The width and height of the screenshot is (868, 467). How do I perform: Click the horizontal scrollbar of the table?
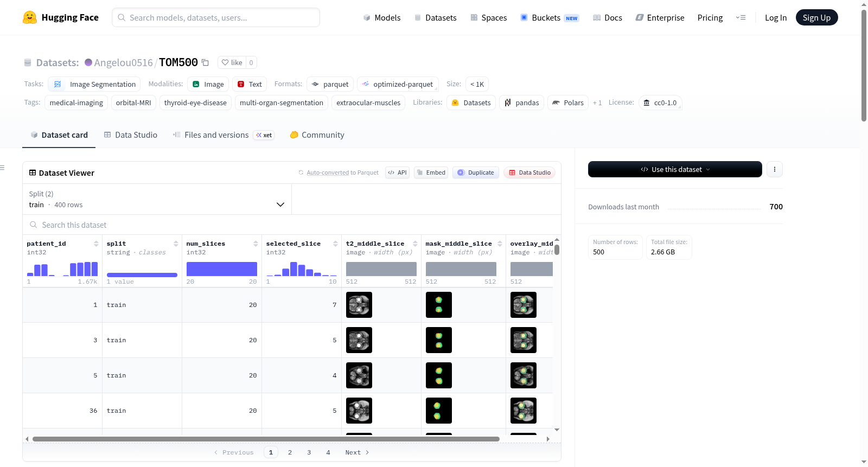266,439
